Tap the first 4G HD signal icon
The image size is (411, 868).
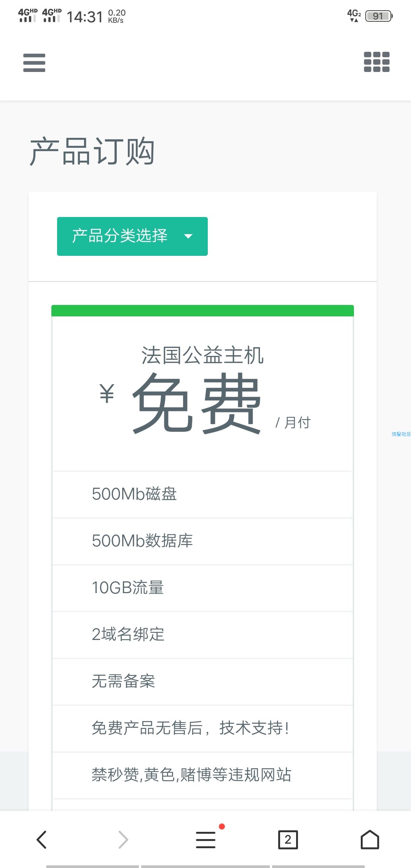coord(28,15)
